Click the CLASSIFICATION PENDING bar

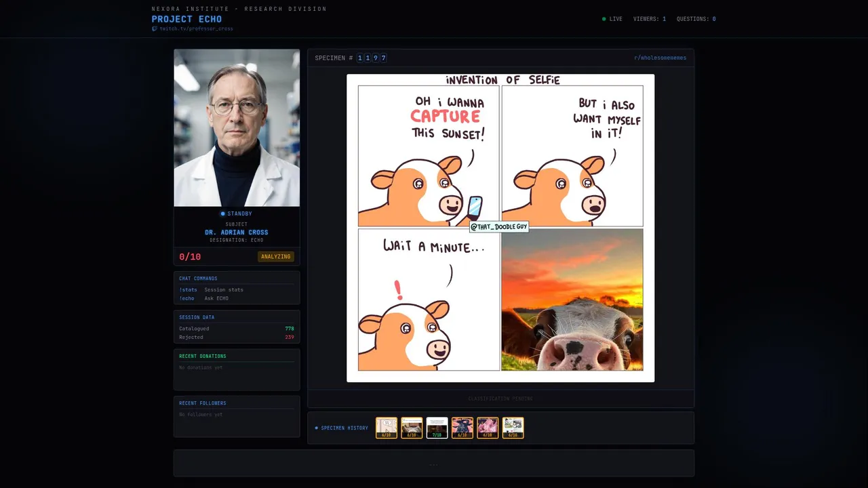(x=500, y=399)
